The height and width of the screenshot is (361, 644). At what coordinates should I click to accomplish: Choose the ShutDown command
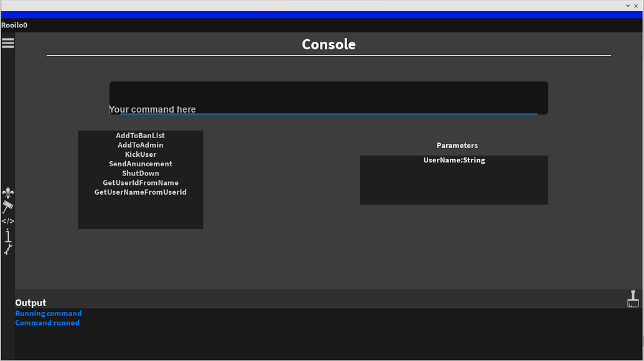click(x=140, y=173)
